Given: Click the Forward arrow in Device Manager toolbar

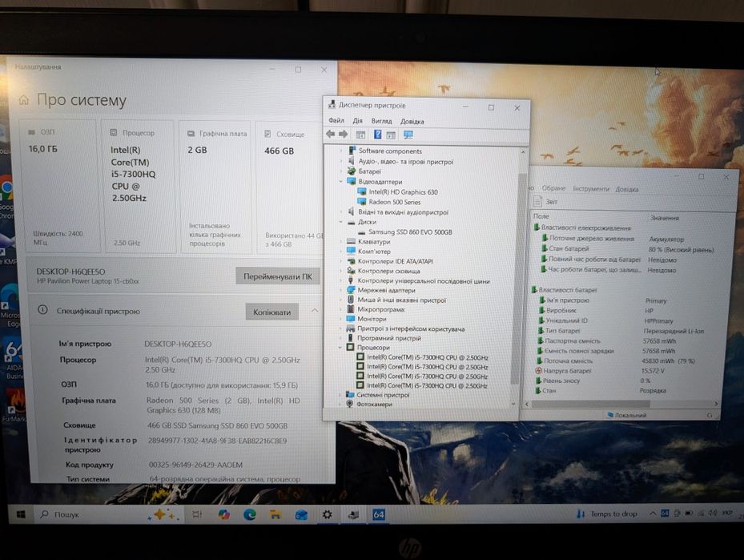Looking at the screenshot, I should coord(343,135).
